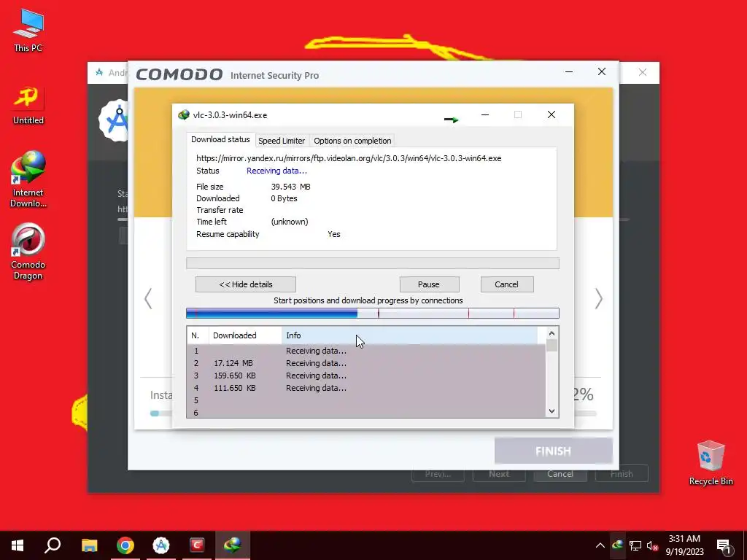
Task: Close the Comodo Internet Security window
Action: (x=602, y=72)
